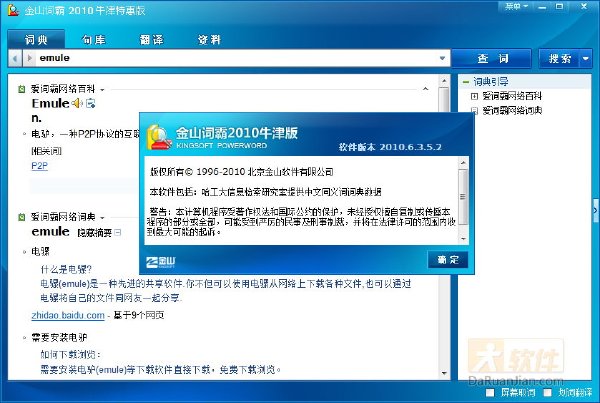Click the about dialog scroll up arrow
This screenshot has height=403, width=600.
click(463, 163)
